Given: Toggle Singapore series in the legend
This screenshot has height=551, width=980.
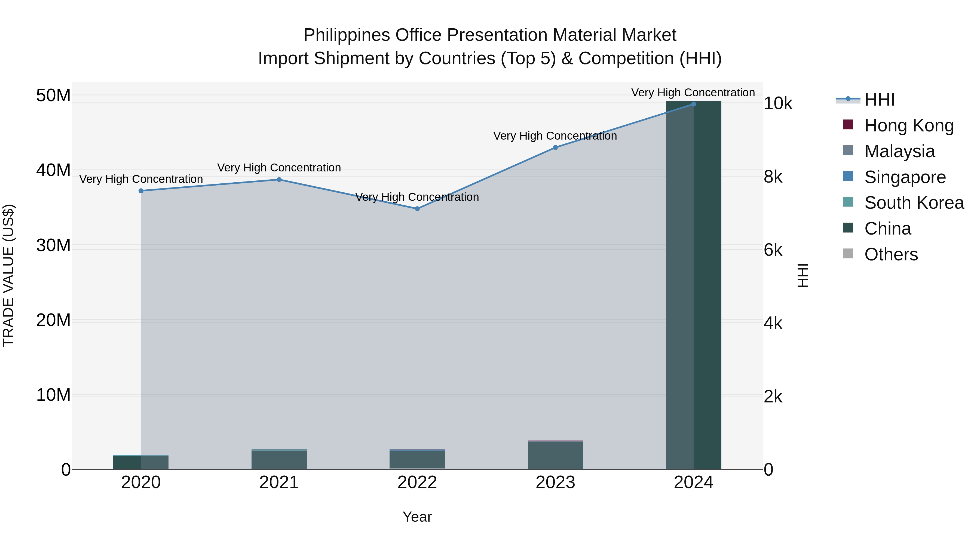Looking at the screenshot, I should click(x=894, y=177).
